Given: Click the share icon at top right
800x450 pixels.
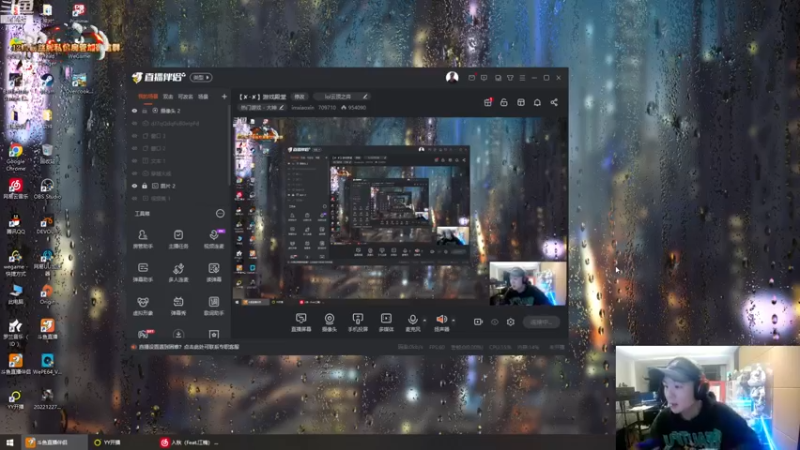Looking at the screenshot, I should pyautogui.click(x=554, y=103).
